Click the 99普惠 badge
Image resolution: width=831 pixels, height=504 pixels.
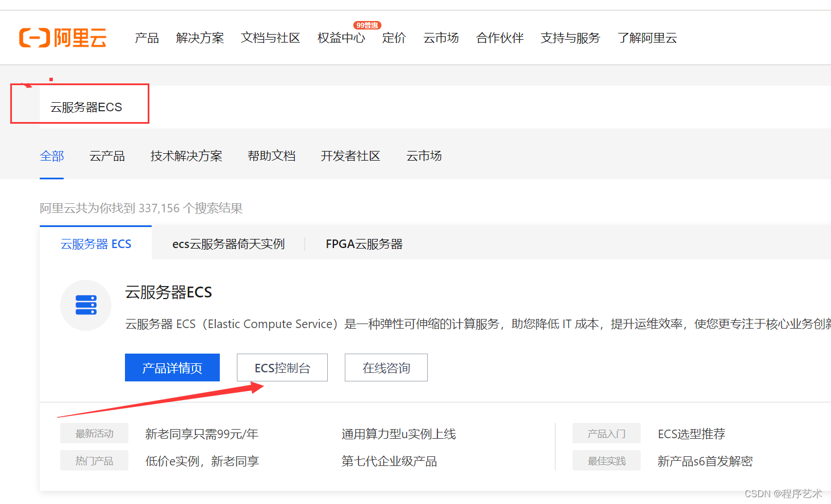click(x=367, y=25)
